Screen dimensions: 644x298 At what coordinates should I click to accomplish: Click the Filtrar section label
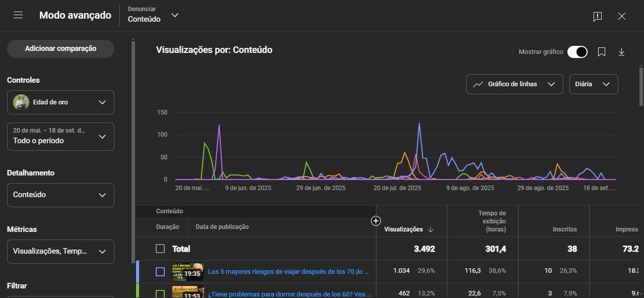point(18,286)
